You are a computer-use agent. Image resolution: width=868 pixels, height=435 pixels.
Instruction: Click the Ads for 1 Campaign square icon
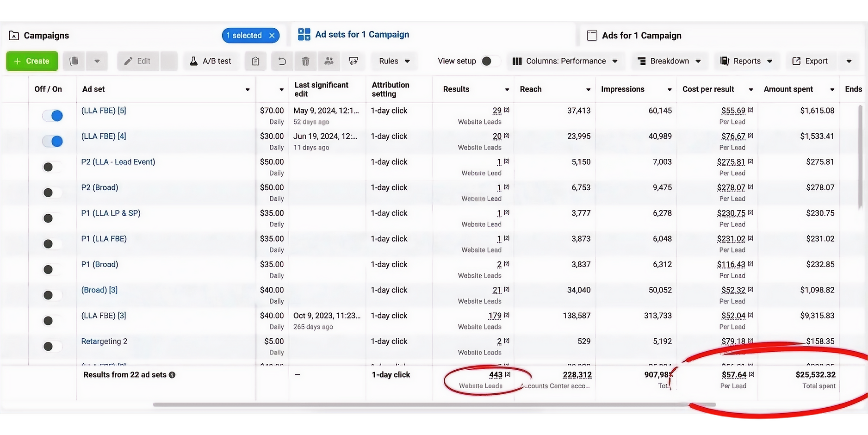pyautogui.click(x=592, y=36)
